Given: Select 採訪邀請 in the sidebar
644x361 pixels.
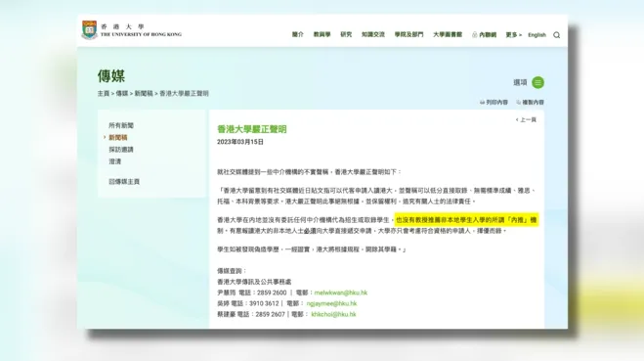Looking at the screenshot, I should coord(121,150).
